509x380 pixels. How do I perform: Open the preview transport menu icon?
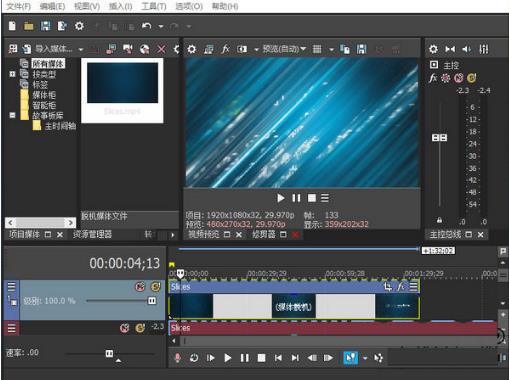(x=325, y=198)
